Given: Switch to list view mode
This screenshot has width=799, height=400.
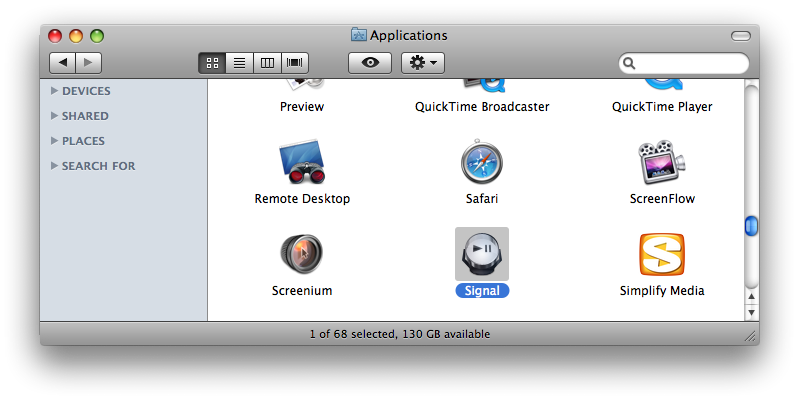Looking at the screenshot, I should pyautogui.click(x=240, y=62).
